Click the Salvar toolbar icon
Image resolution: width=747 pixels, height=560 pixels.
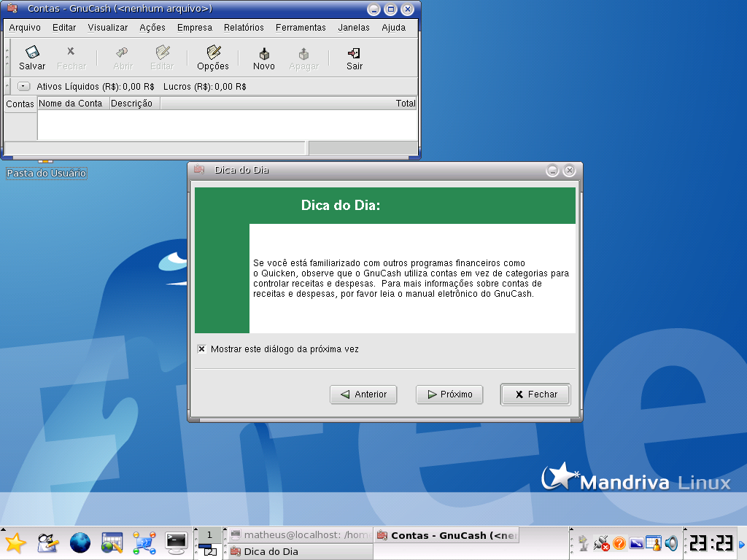[x=32, y=58]
